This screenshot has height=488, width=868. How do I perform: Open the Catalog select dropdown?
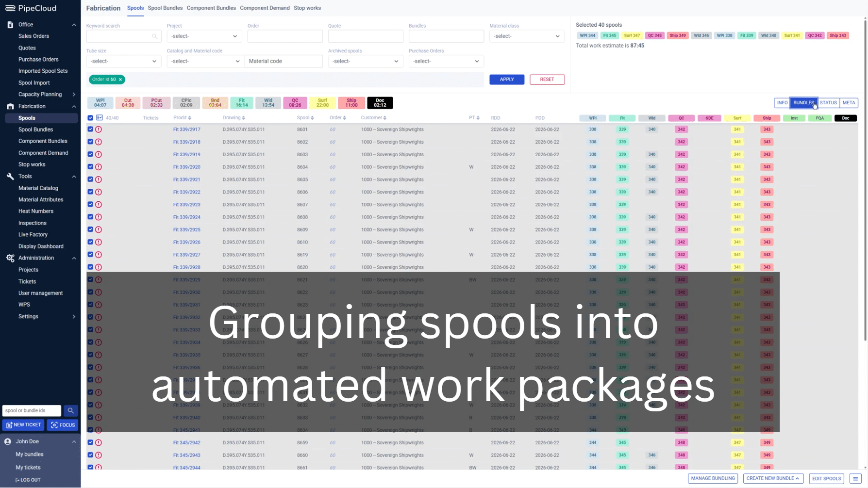tap(205, 61)
